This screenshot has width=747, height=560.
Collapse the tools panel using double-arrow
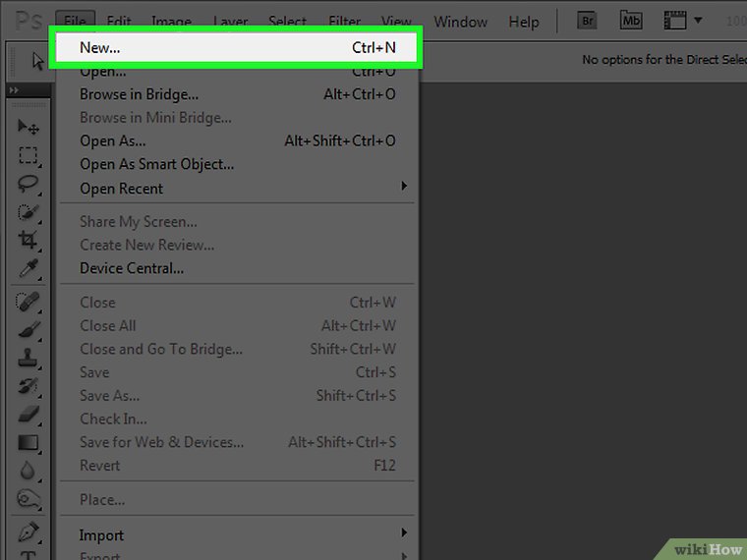point(14,90)
